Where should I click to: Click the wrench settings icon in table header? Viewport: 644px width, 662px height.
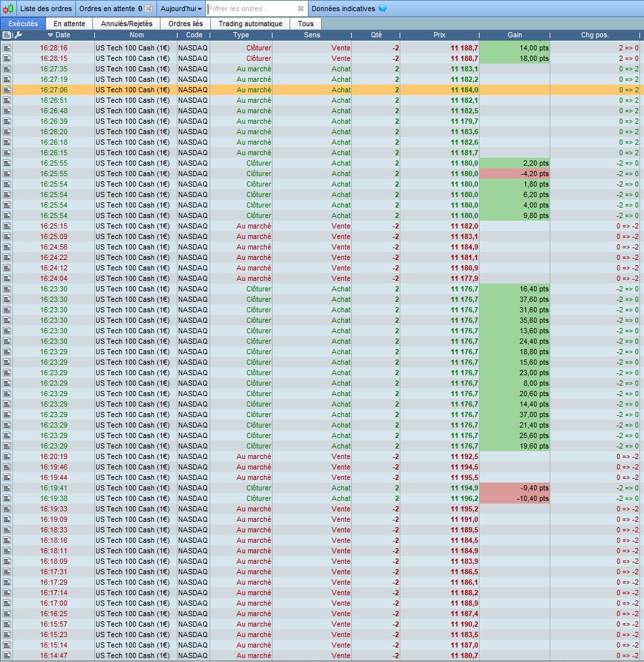18,35
